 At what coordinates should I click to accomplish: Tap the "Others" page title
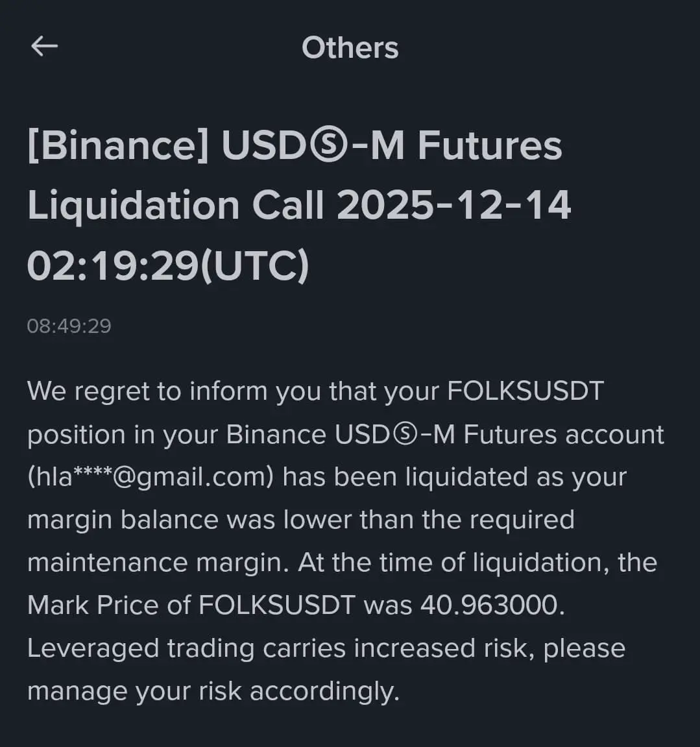pos(350,48)
